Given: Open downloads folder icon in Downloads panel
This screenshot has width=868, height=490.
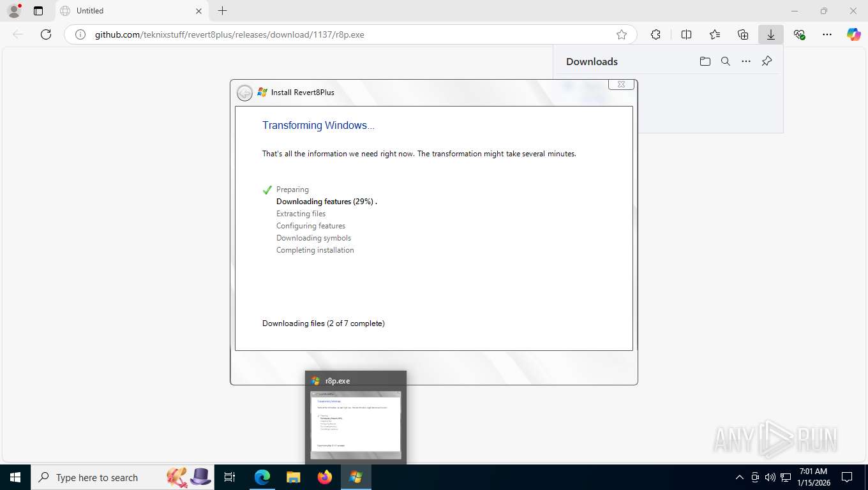Looking at the screenshot, I should (705, 61).
